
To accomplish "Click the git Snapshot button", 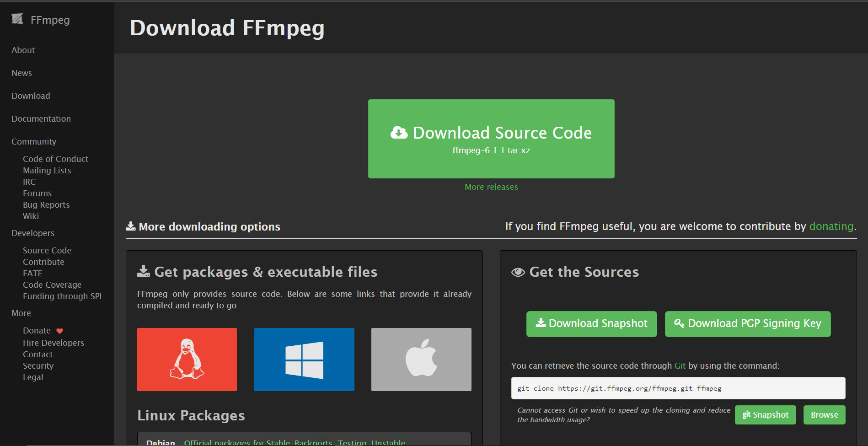I will (765, 414).
